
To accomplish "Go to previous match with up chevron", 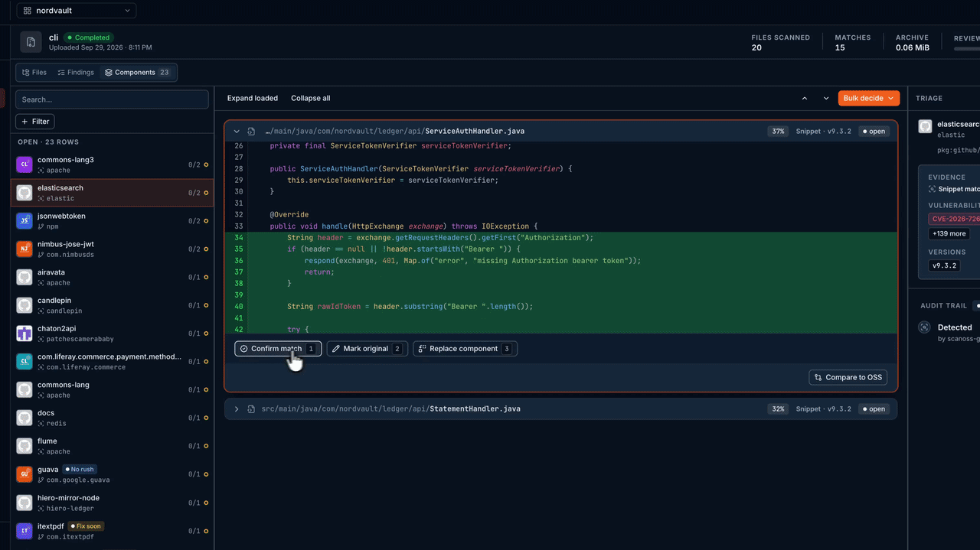I will [805, 98].
